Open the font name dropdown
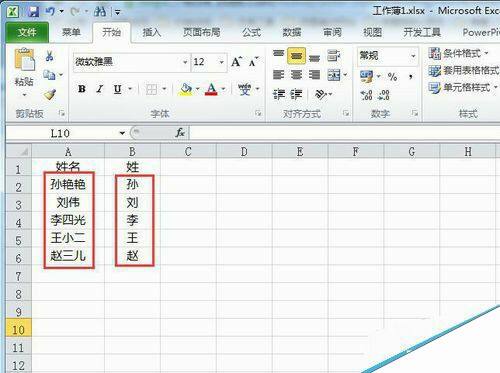The width and height of the screenshot is (500, 373). pyautogui.click(x=185, y=62)
